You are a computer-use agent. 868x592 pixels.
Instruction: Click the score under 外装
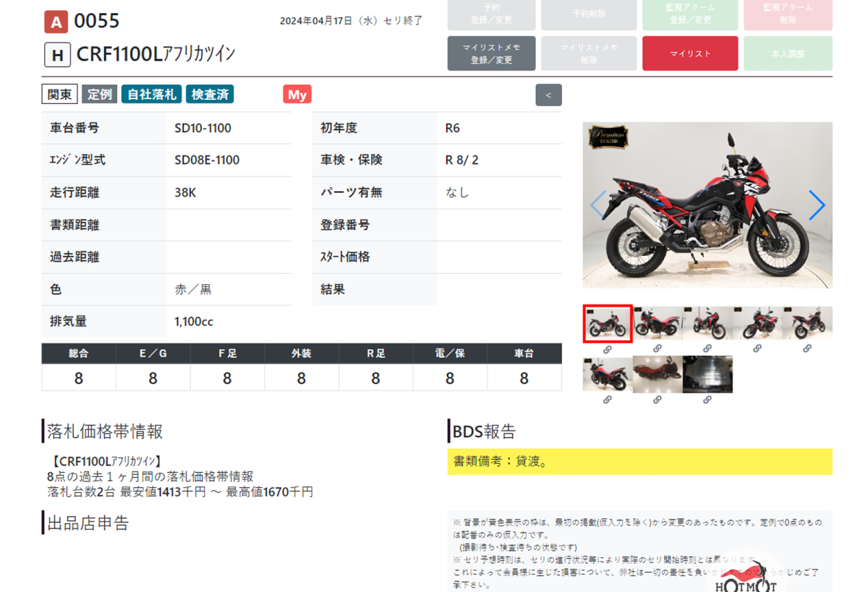301,378
